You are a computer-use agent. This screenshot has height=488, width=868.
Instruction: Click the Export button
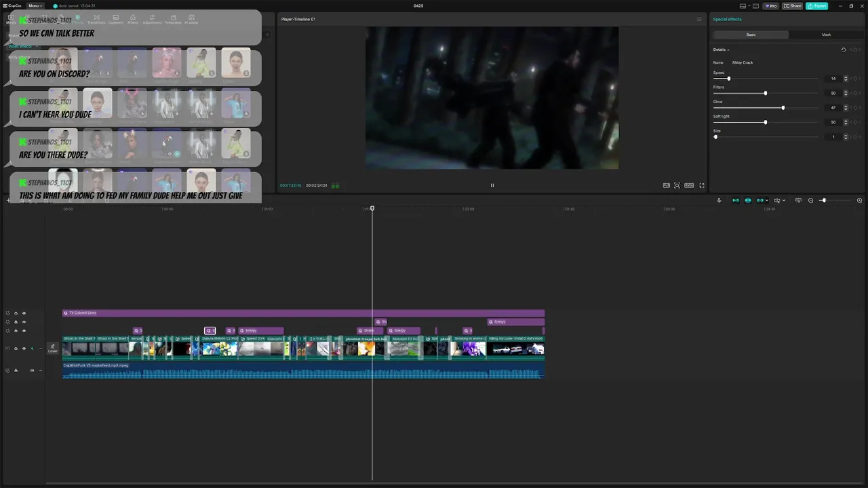coord(816,6)
